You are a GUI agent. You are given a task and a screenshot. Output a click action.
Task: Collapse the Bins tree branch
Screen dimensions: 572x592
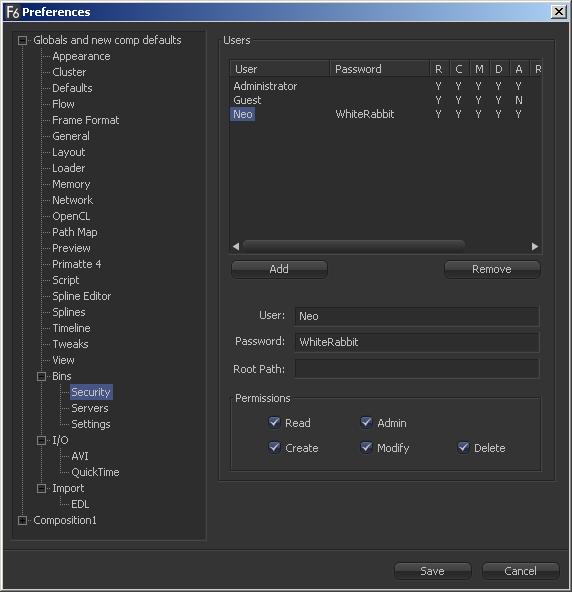(x=42, y=376)
